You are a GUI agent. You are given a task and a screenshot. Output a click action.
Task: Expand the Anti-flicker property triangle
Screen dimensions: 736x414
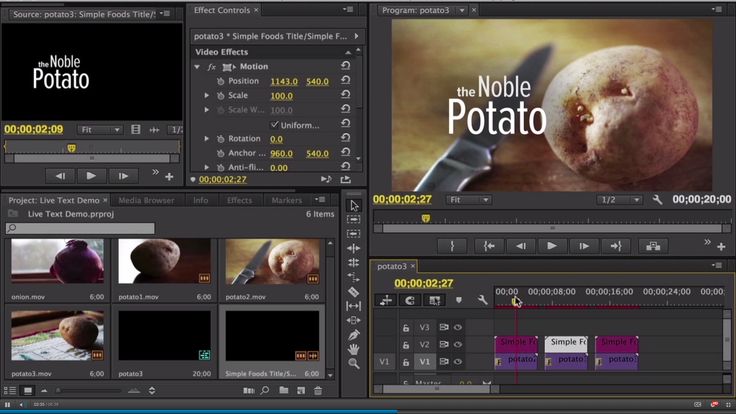click(207, 167)
